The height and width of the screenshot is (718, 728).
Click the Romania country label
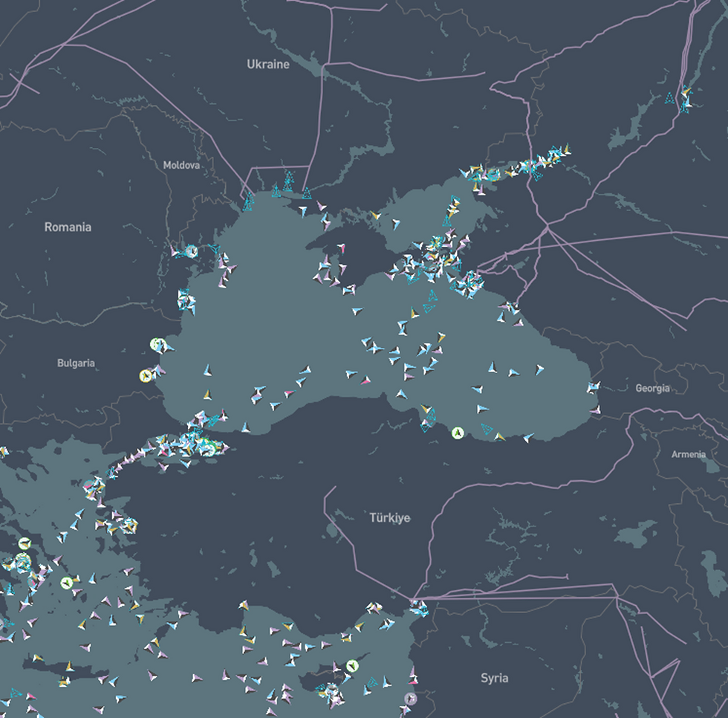click(x=68, y=227)
